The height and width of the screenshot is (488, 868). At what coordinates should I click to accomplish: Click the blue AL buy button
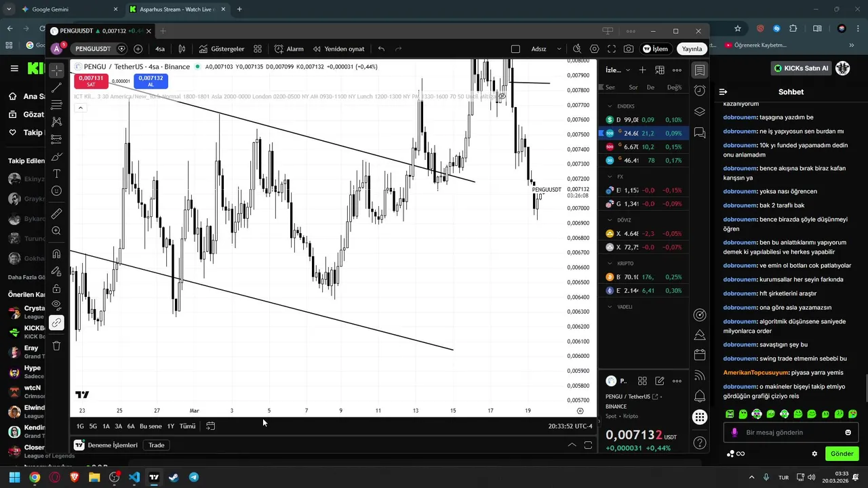151,81
